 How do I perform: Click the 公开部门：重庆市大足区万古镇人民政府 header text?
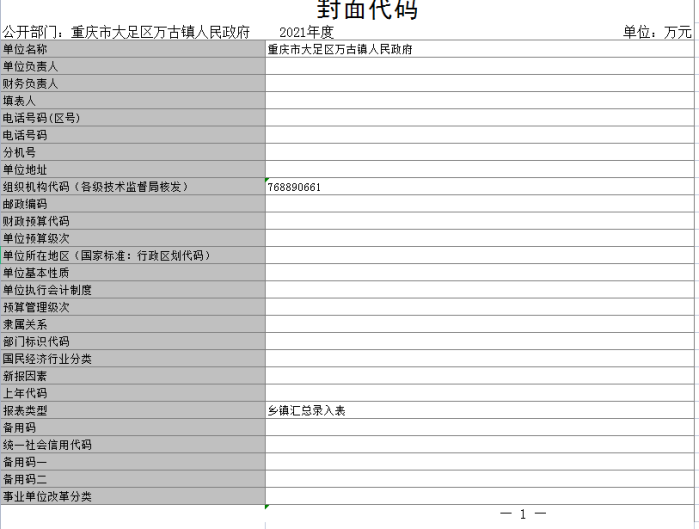(x=126, y=32)
